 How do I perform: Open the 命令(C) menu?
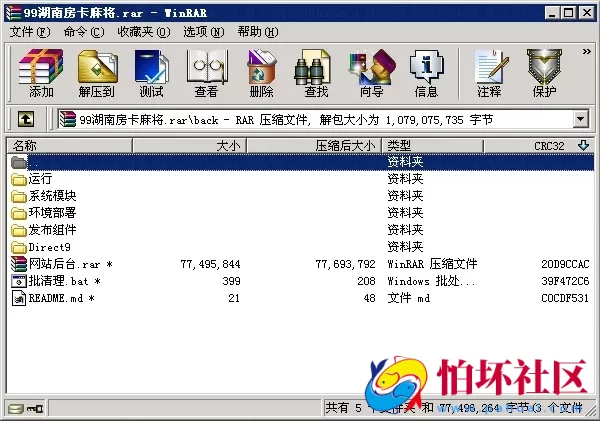pyautogui.click(x=84, y=32)
